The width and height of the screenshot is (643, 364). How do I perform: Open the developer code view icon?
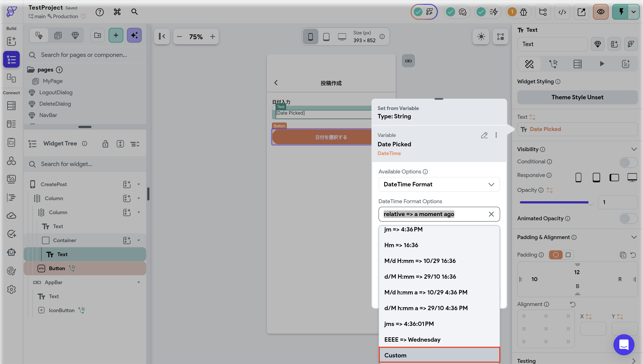(x=562, y=12)
